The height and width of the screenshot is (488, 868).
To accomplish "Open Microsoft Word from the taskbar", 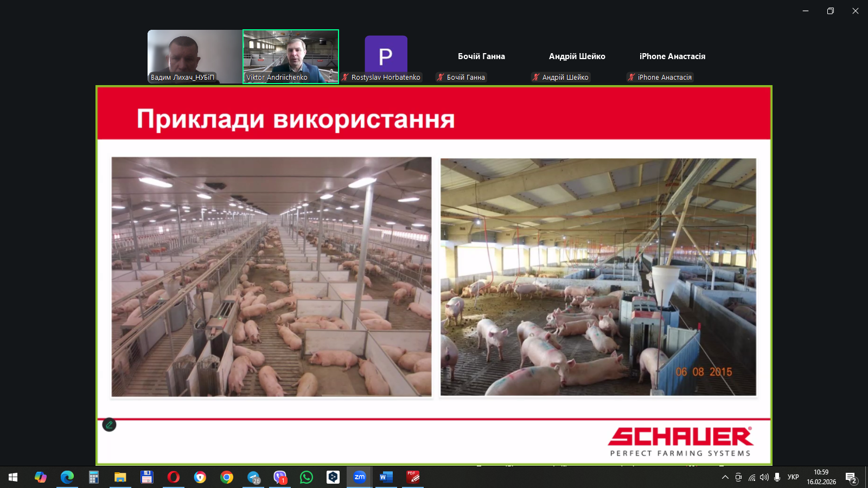I will click(x=386, y=477).
